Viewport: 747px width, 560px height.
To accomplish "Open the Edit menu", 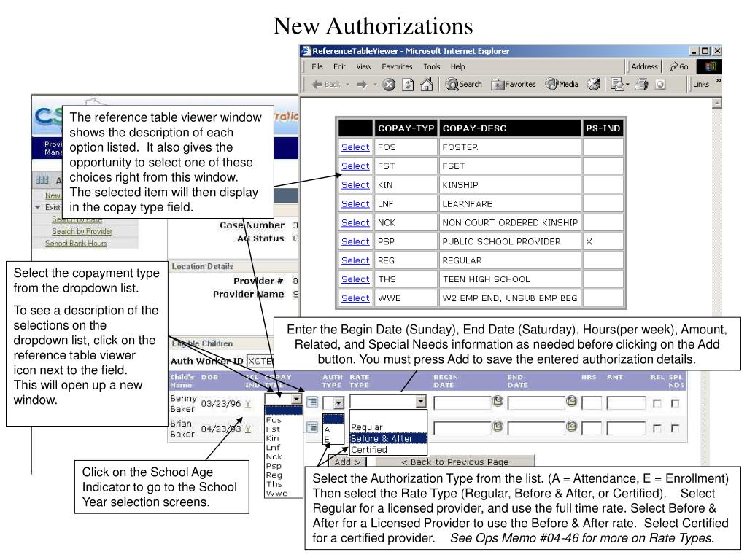I will pyautogui.click(x=340, y=66).
